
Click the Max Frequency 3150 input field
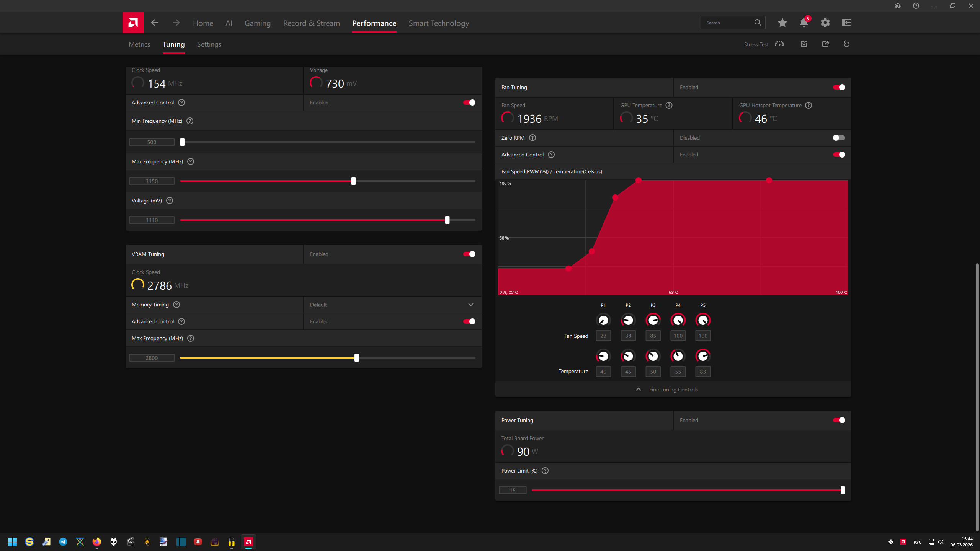152,181
